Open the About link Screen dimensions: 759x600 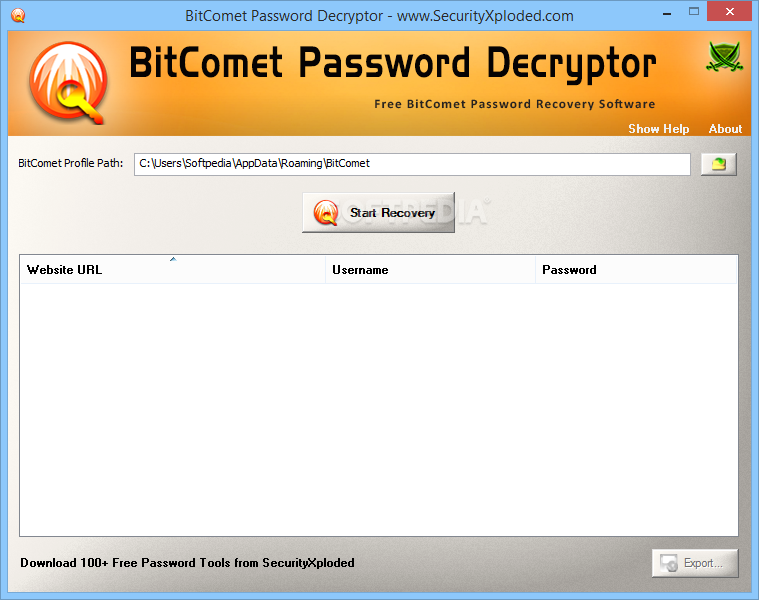click(x=725, y=129)
